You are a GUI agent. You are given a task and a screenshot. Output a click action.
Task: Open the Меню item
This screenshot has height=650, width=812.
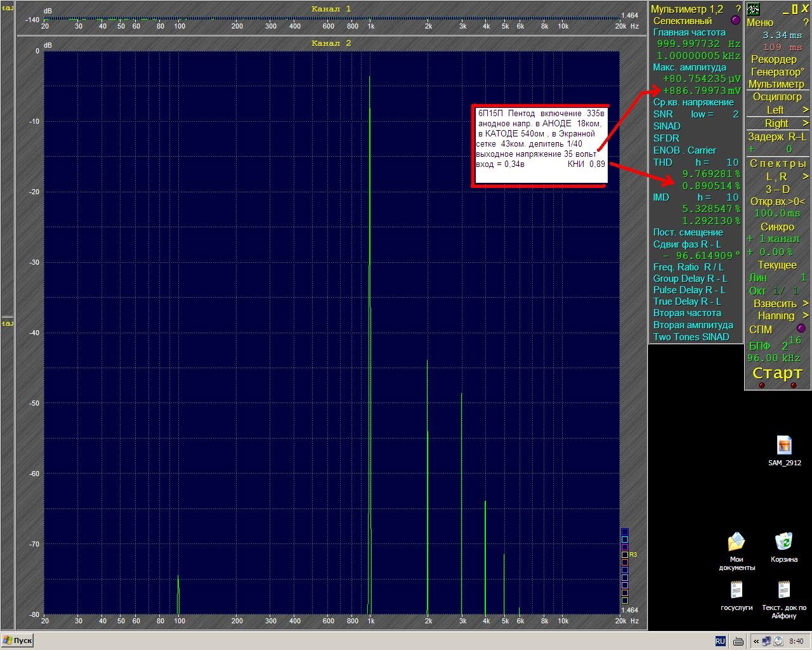[760, 22]
